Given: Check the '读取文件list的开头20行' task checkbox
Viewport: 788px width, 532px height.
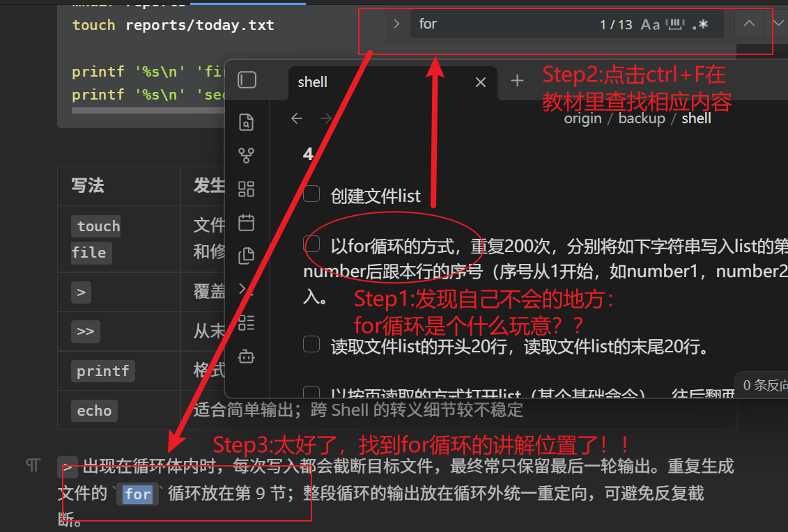Looking at the screenshot, I should 311,344.
